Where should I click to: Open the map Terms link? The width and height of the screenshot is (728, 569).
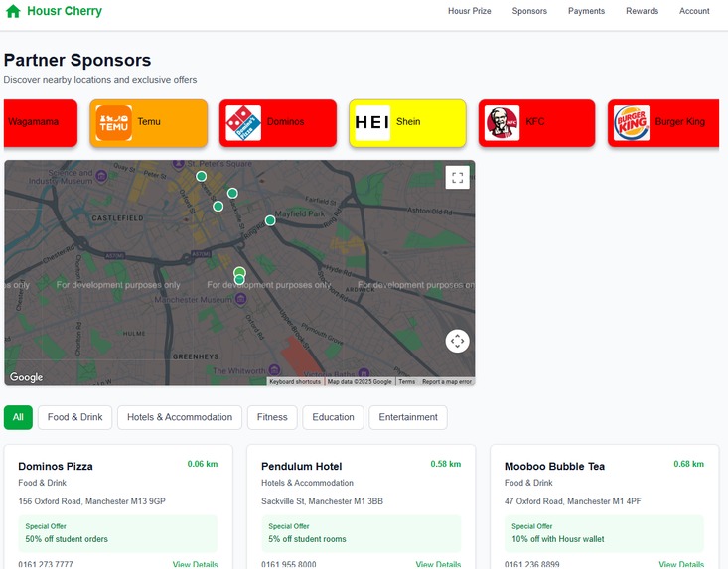(407, 382)
